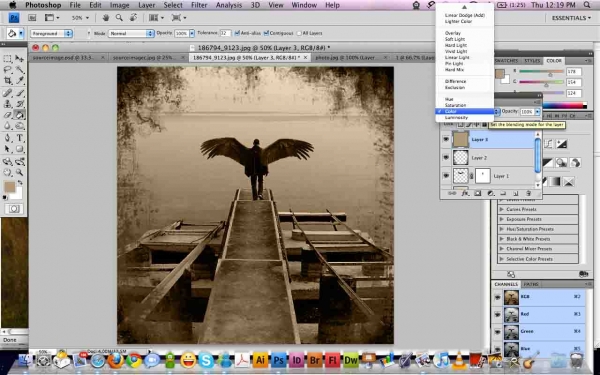Select the Healing Brush tool
The width and height of the screenshot is (600, 375).
click(x=7, y=93)
